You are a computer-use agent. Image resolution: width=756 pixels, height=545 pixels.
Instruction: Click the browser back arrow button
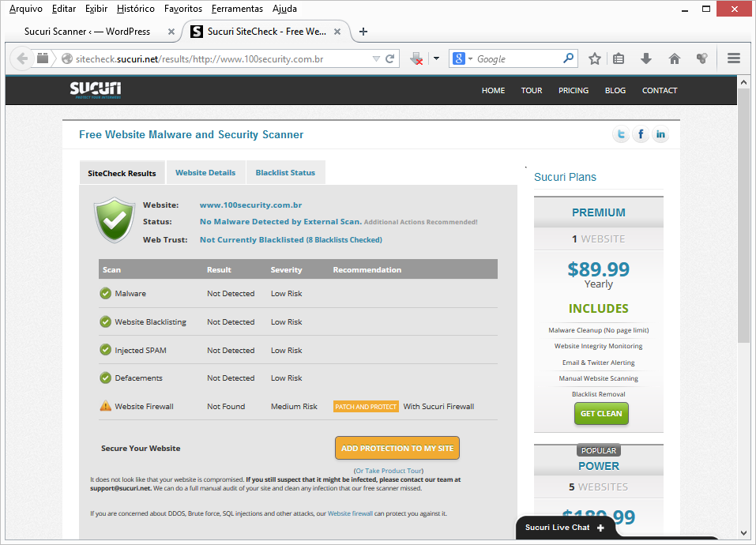[x=21, y=58]
